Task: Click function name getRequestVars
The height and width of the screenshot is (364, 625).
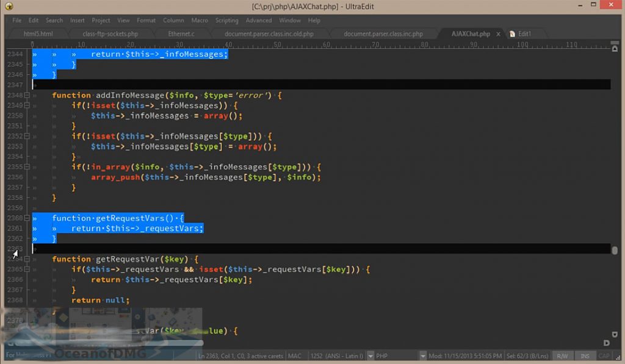Action: tap(130, 218)
